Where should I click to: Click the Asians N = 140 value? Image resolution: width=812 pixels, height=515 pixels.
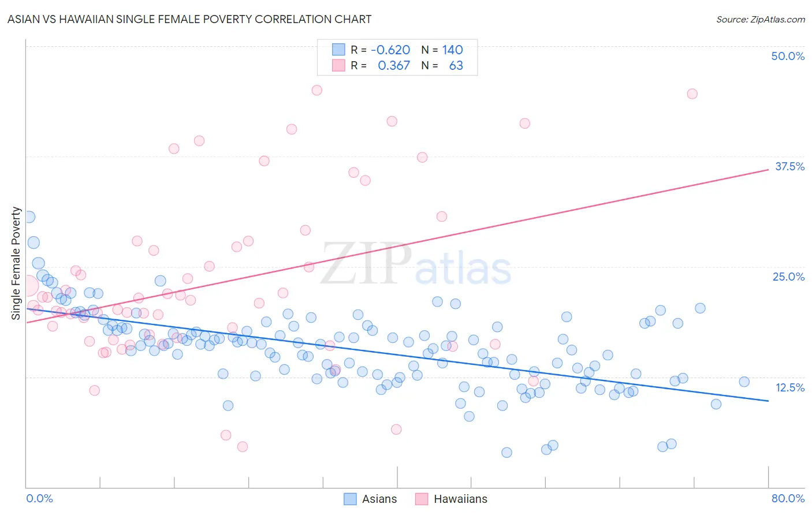(x=452, y=50)
